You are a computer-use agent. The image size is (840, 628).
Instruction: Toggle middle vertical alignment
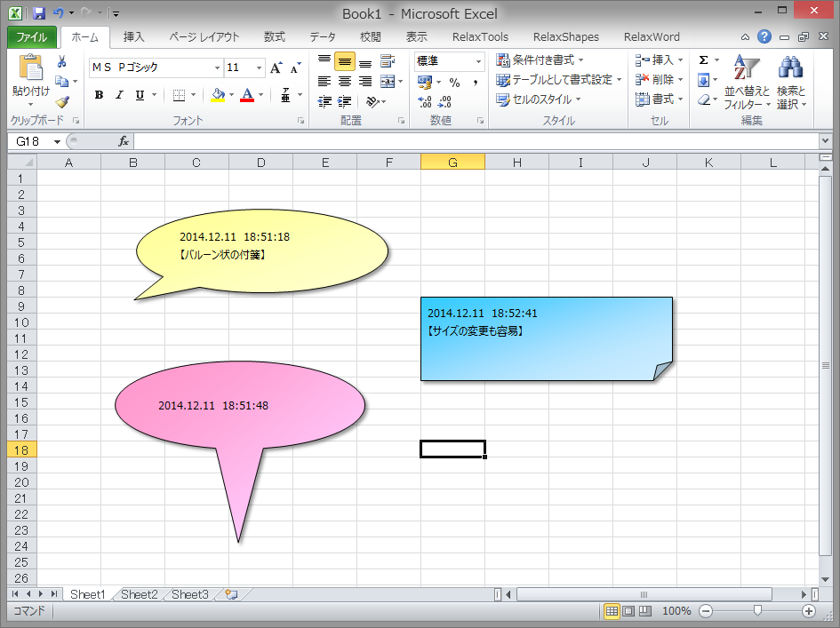tap(345, 61)
